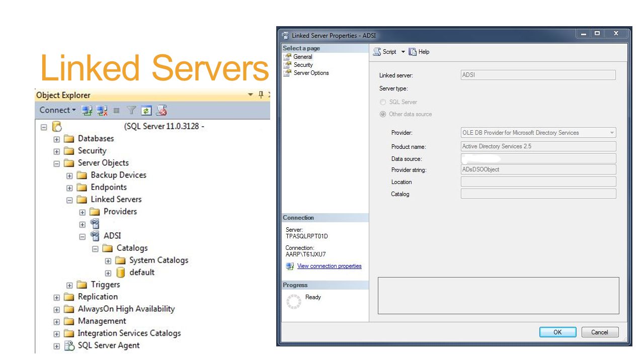This screenshot has height=362, width=644.
Task: Expand the Backup Devices folder
Action: [x=69, y=175]
